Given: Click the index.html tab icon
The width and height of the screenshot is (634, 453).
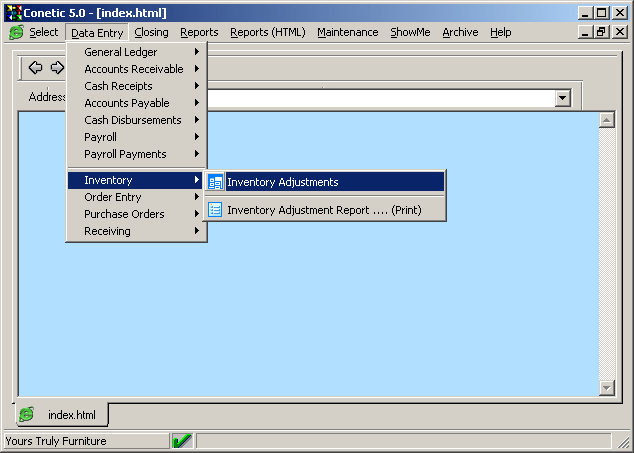Looking at the screenshot, I should coord(27,414).
